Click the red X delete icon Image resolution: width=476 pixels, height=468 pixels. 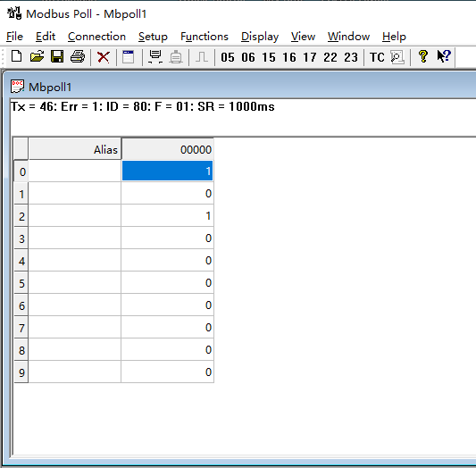pos(104,57)
